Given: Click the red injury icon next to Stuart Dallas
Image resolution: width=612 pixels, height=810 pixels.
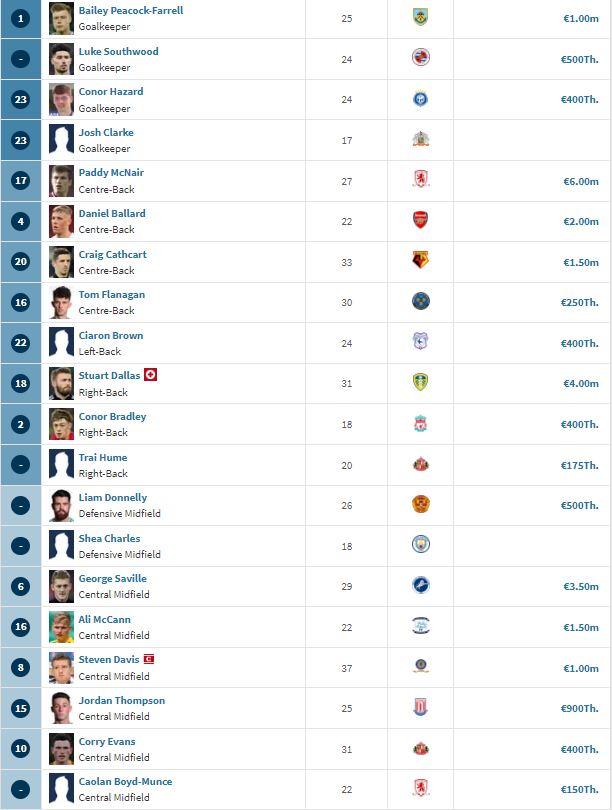Looking at the screenshot, I should [x=150, y=375].
